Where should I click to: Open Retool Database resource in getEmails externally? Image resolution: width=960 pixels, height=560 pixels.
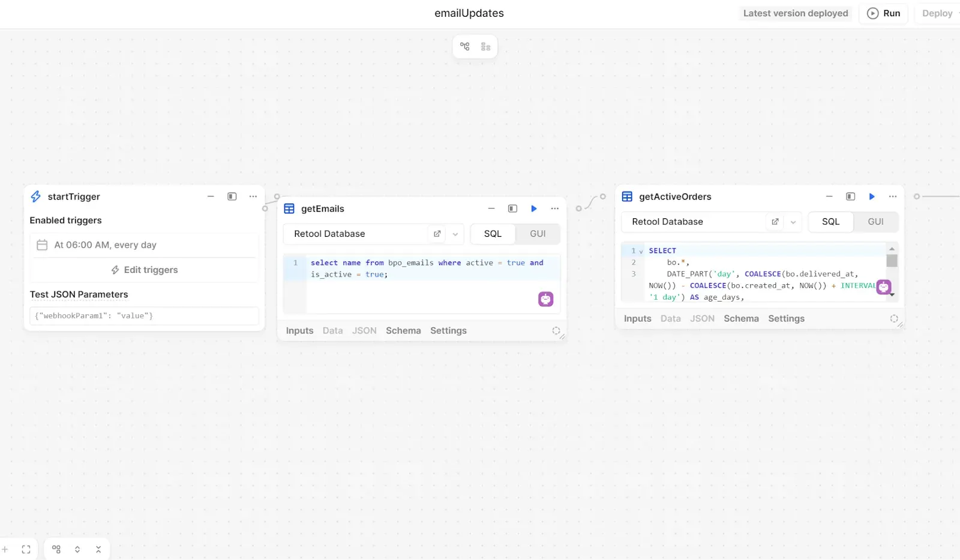[437, 234]
